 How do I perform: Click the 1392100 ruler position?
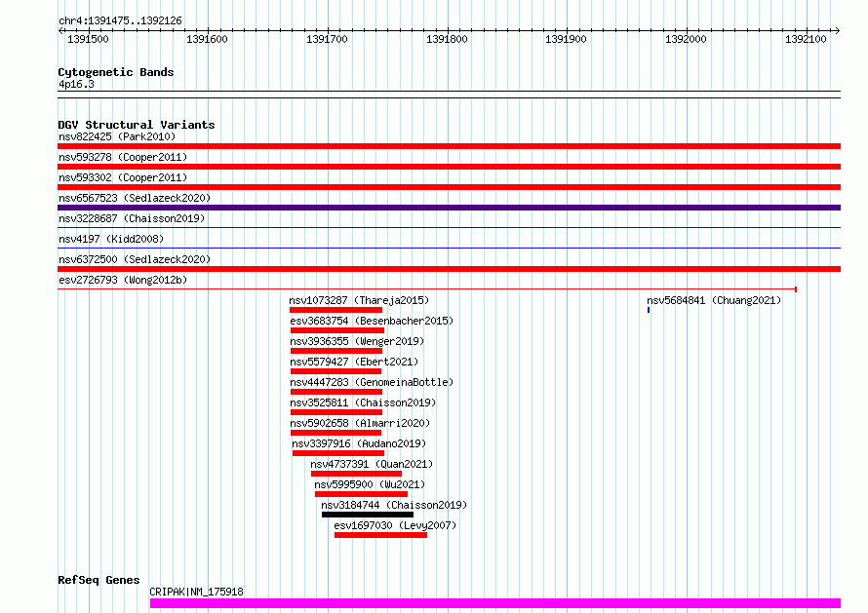click(806, 39)
